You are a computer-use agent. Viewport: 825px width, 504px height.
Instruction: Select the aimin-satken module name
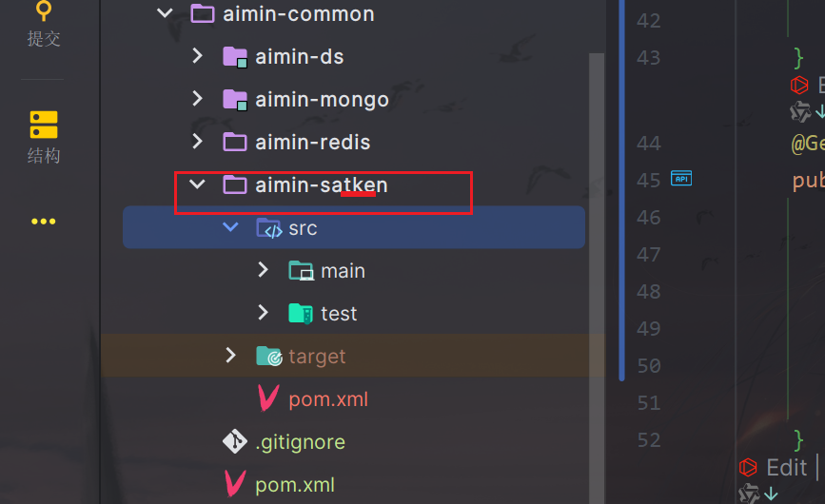[x=321, y=185]
